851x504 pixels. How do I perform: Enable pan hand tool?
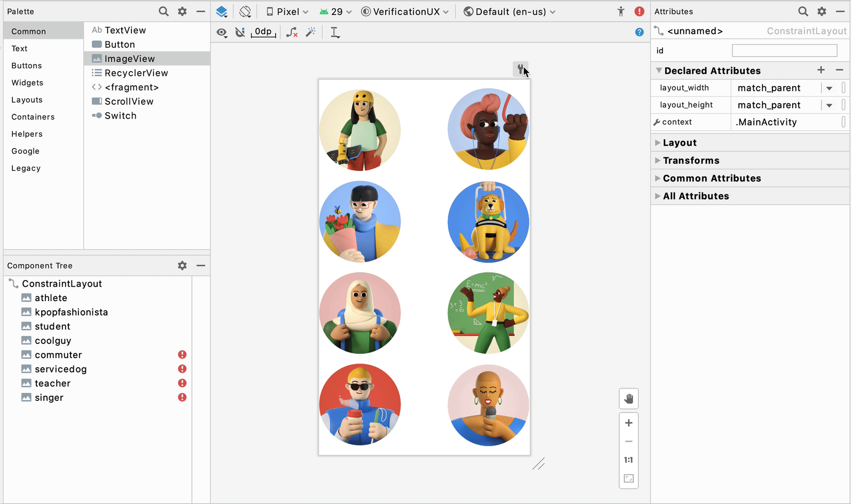click(x=629, y=399)
